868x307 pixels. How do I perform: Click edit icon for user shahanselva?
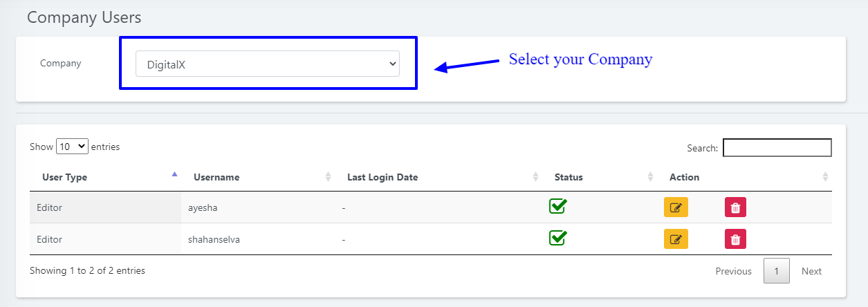coord(676,239)
